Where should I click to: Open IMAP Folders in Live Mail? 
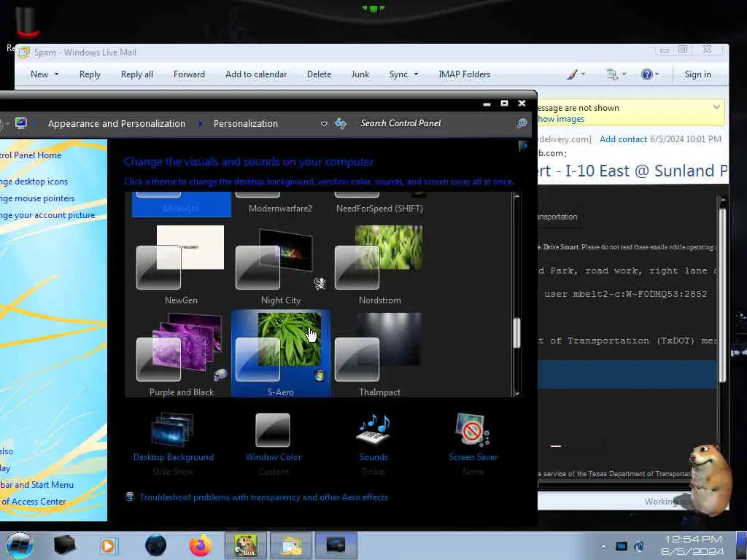coord(464,74)
